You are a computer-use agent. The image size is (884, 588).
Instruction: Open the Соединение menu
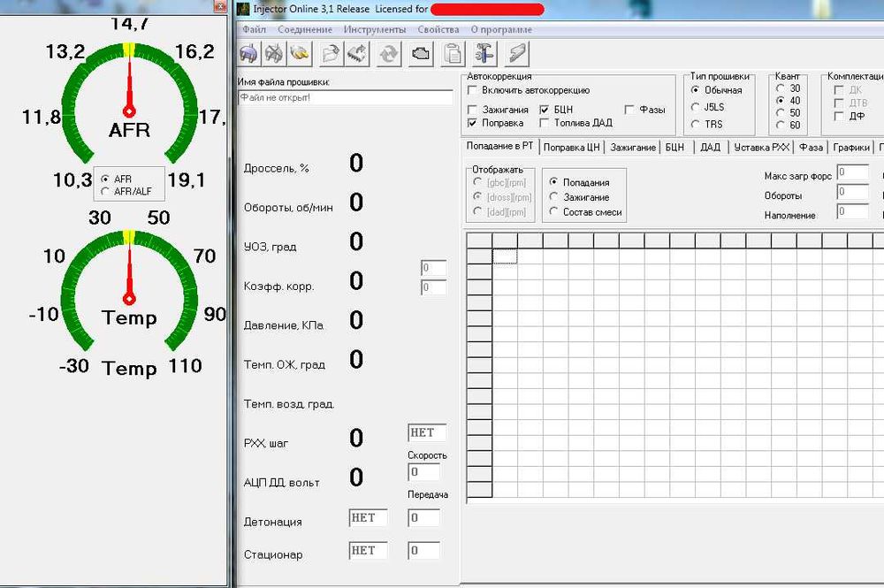tap(304, 29)
